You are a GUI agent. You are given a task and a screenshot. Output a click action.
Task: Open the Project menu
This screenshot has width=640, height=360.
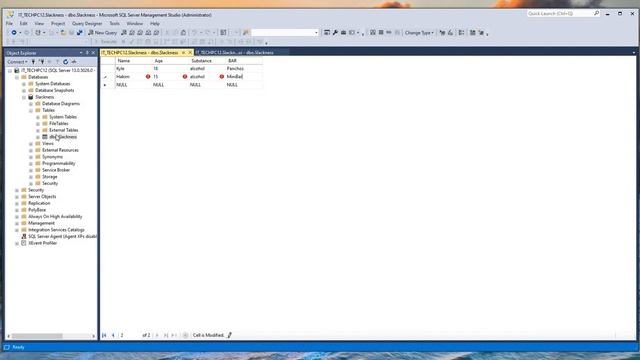(x=58, y=24)
